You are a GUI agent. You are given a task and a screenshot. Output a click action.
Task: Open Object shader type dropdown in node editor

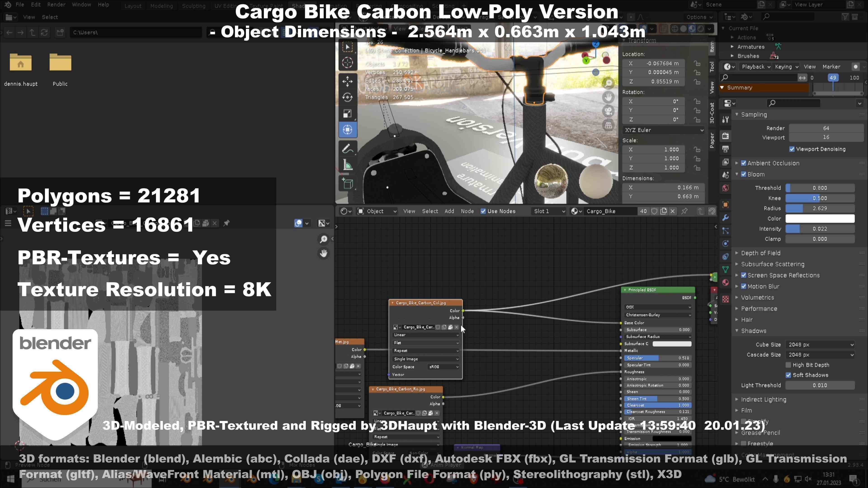click(x=377, y=211)
